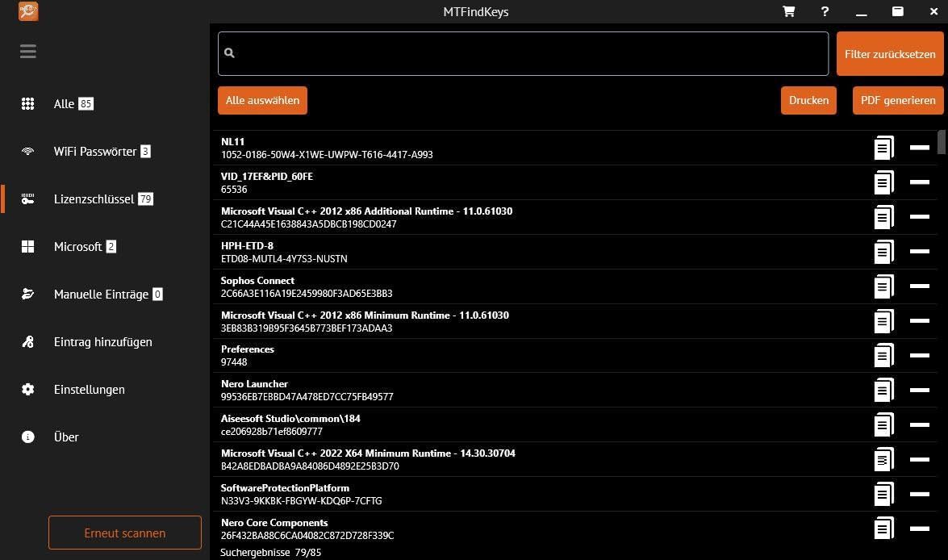
Task: Click inside the search field
Action: [523, 53]
